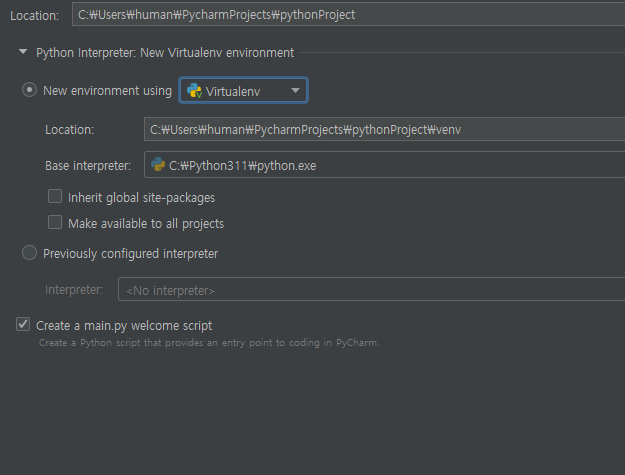Open the Virtualenv environment type dropdown
625x475 pixels.
243,90
